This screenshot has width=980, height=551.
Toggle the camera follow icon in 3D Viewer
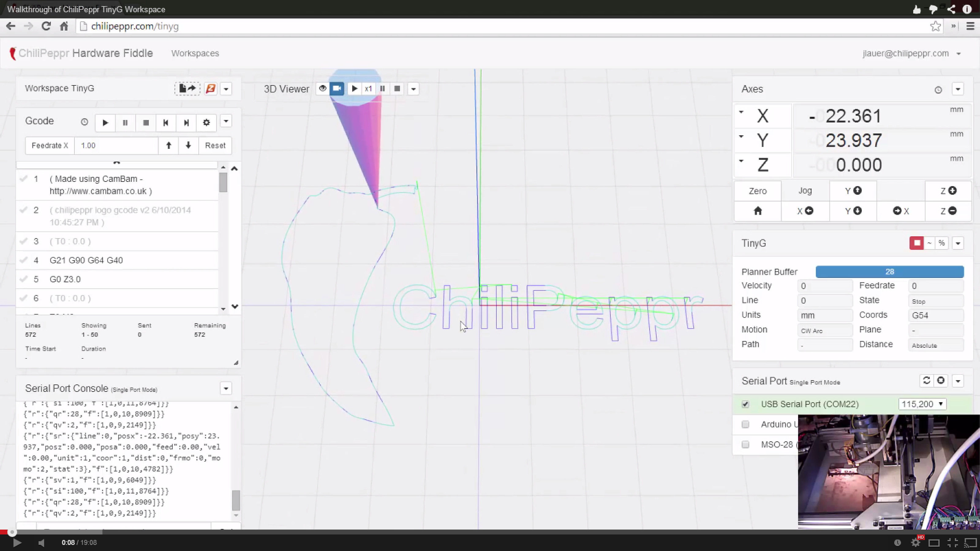point(337,88)
